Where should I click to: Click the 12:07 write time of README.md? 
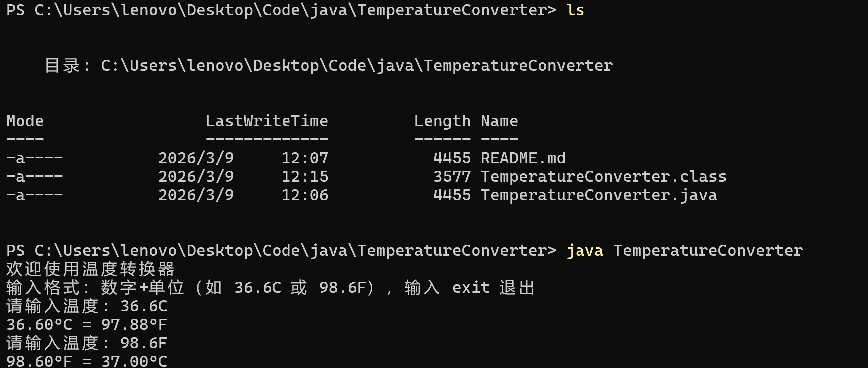tap(304, 158)
